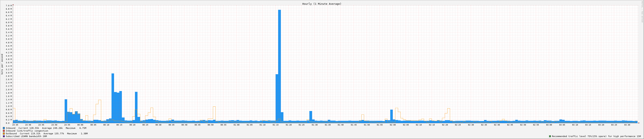This screenshot has width=644, height=139.
Task: Click the 03:30 time axis label
Action: click(x=627, y=125)
